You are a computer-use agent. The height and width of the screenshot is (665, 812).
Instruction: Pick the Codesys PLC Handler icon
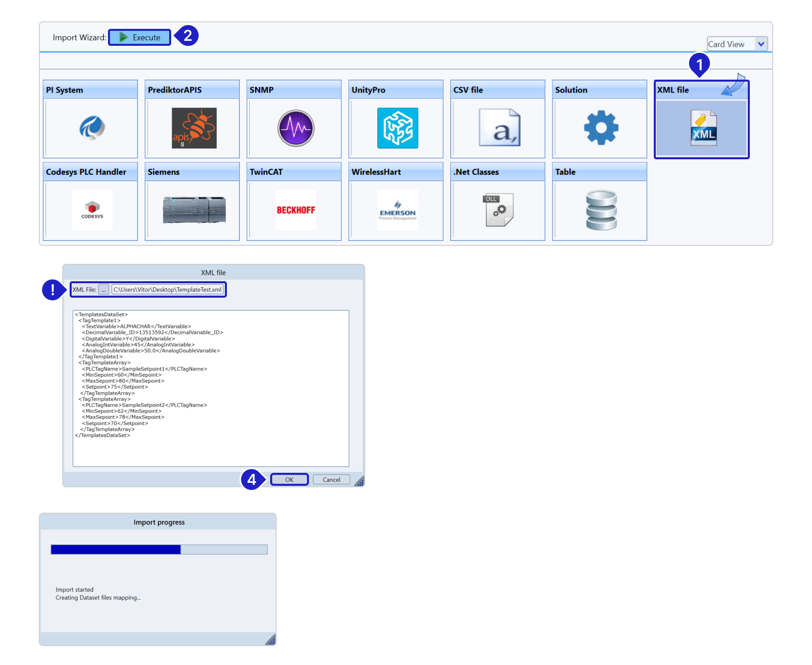pos(92,210)
